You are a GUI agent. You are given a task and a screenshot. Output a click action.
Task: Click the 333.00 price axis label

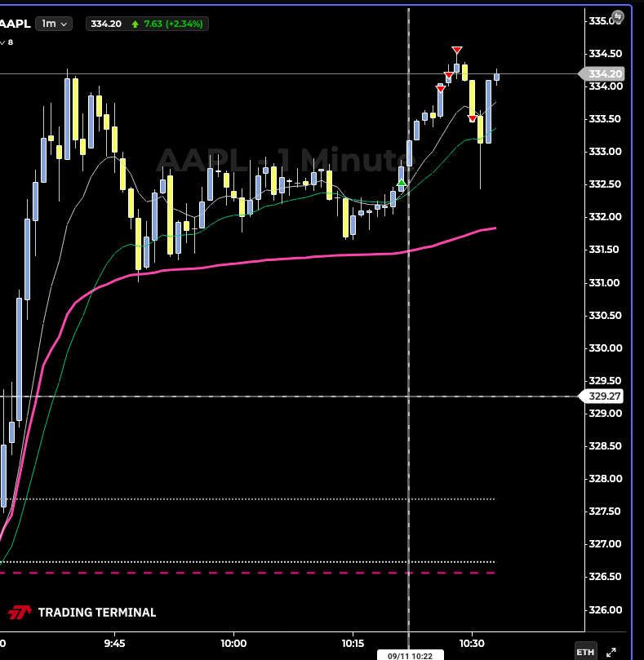606,152
